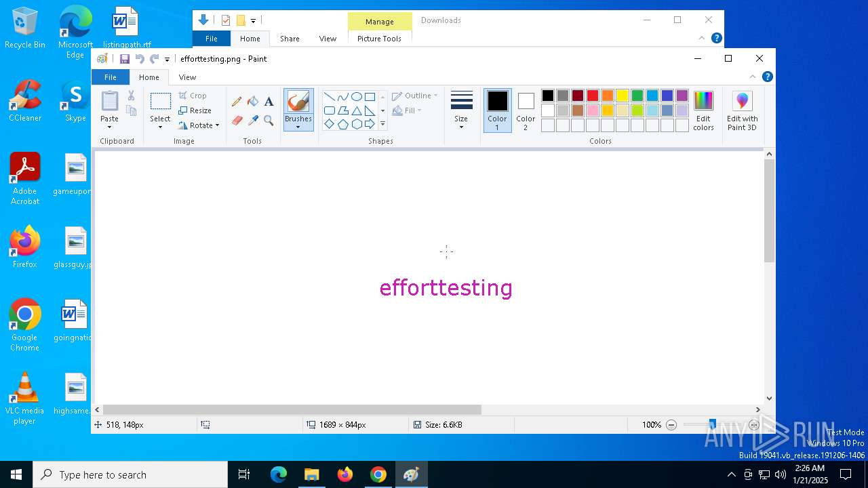Open the Brushes dropdown arrow
Screen dimensions: 868x488
coord(298,127)
